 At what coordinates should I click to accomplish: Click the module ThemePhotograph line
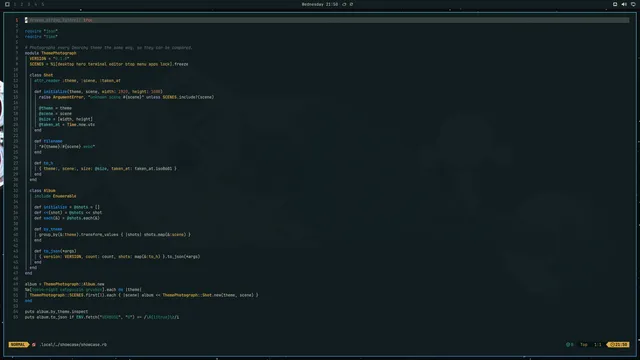click(51, 53)
